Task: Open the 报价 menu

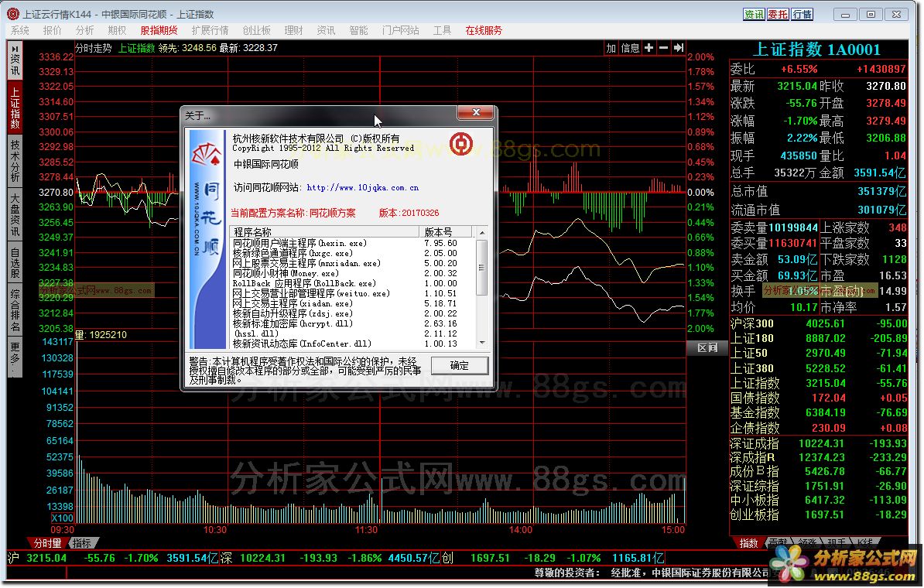Action: [x=52, y=30]
